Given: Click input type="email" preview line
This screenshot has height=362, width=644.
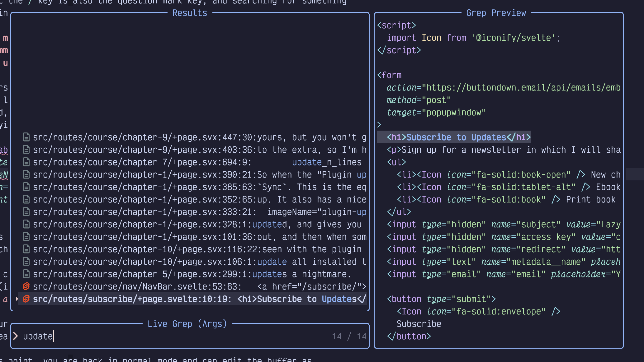Looking at the screenshot, I should (504, 274).
